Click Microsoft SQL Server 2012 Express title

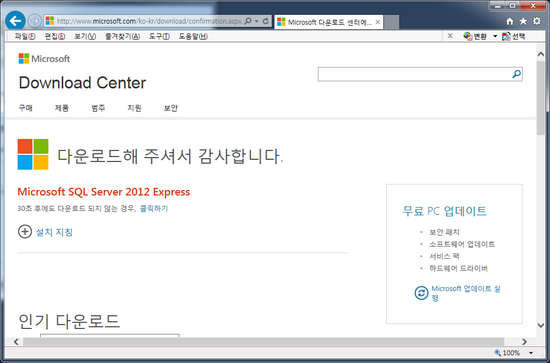104,192
